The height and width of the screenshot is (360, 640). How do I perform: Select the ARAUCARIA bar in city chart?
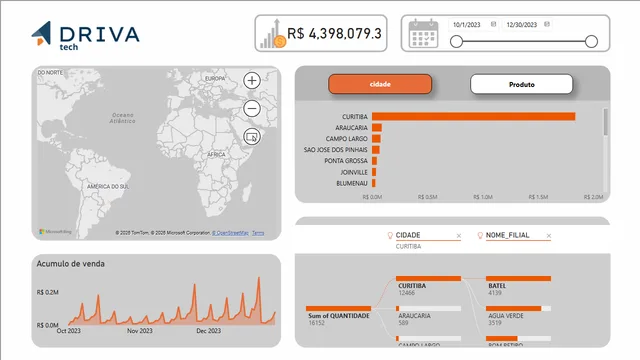tap(377, 128)
